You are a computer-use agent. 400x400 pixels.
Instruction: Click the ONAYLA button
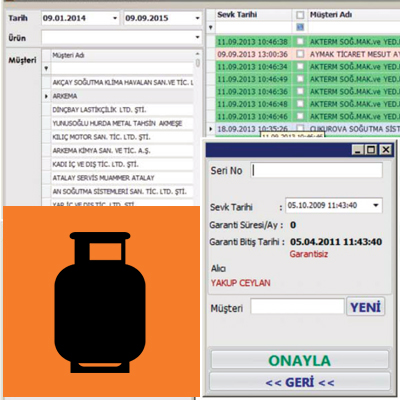299,360
